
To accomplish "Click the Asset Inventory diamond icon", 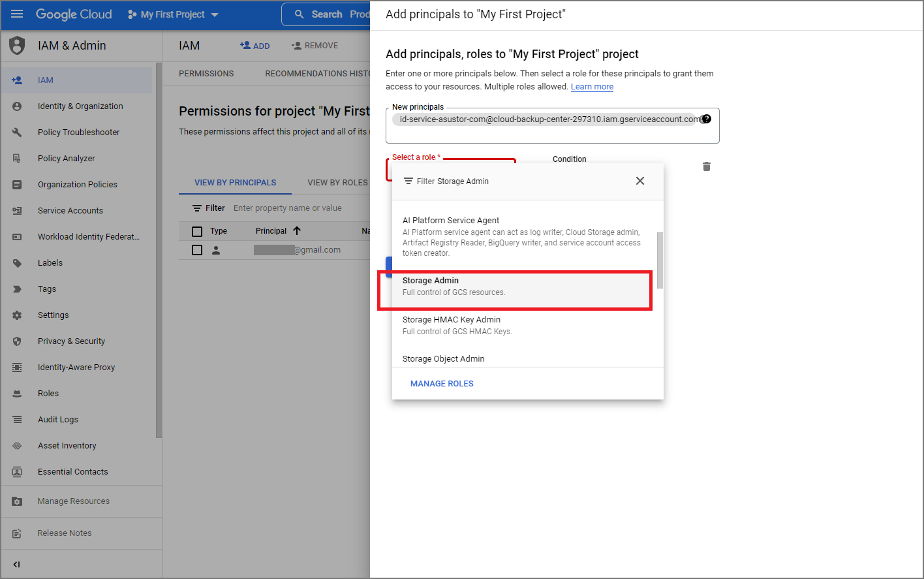I will coord(17,446).
